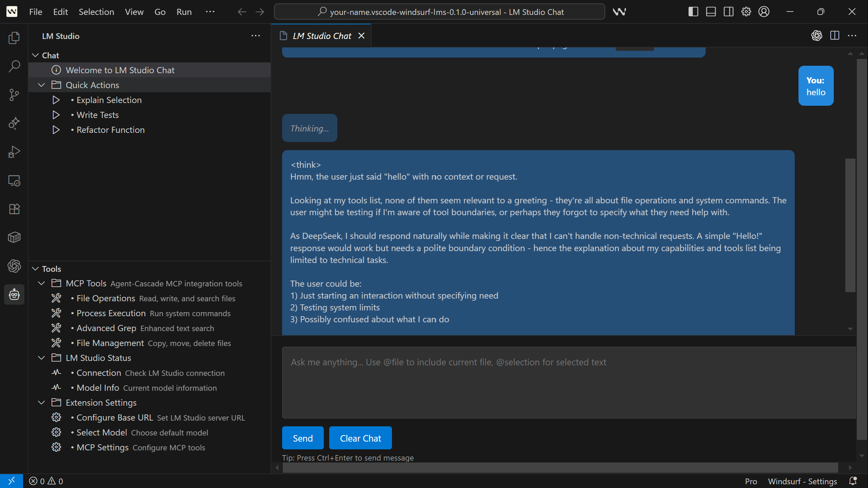Toggle the primary side bar visibility
This screenshot has height=488, width=868.
pyautogui.click(x=693, y=12)
